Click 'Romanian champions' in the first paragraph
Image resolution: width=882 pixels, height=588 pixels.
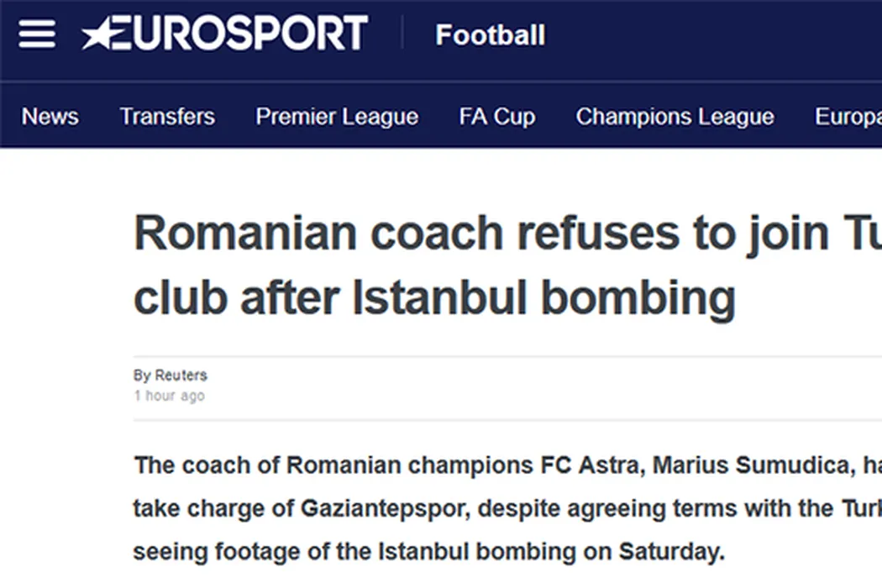[x=409, y=465]
